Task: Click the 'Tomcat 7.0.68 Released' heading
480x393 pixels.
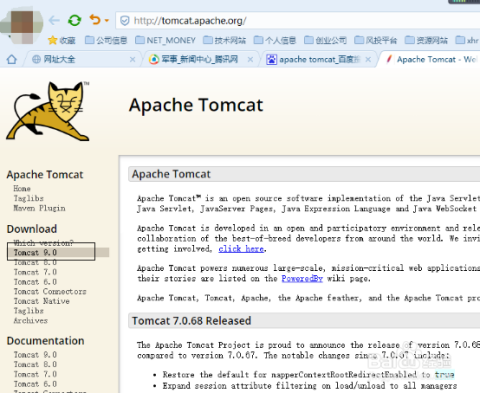Action: point(191,321)
